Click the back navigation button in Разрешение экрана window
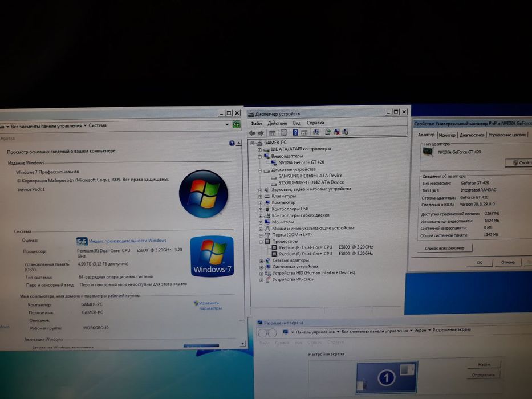Image resolution: width=532 pixels, height=399 pixels. pyautogui.click(x=263, y=333)
